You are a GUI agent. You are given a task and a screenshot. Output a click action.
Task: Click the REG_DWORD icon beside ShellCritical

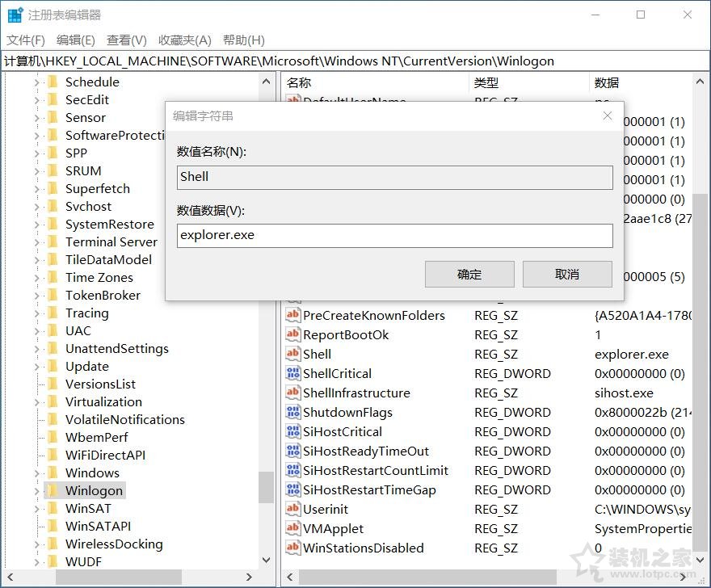(x=294, y=373)
